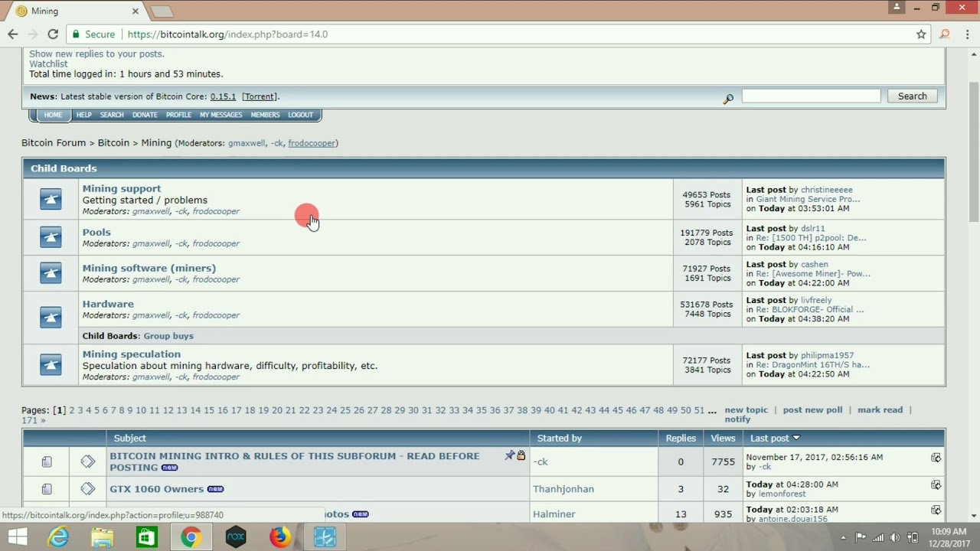Screen dimensions: 980x551
Task: Click last-post icon for GTX 1060 Owners
Action: pyautogui.click(x=936, y=485)
